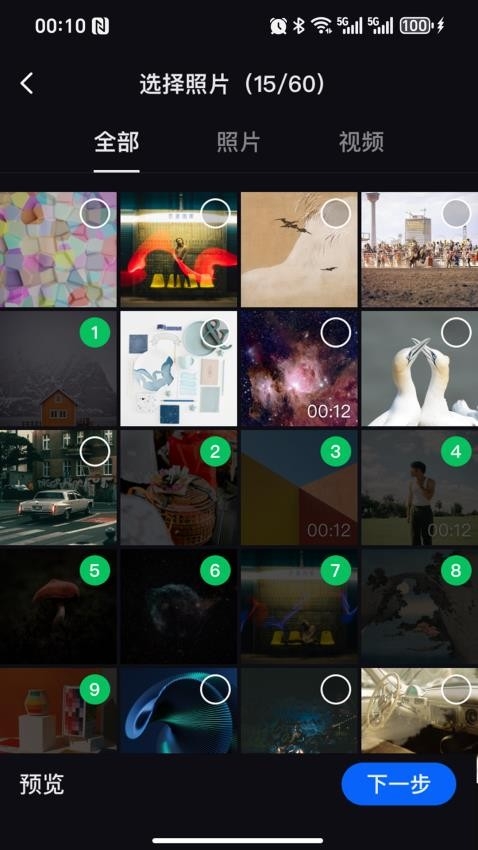Image resolution: width=478 pixels, height=850 pixels.
Task: Open 预览 for selected photos
Action: pos(42,784)
